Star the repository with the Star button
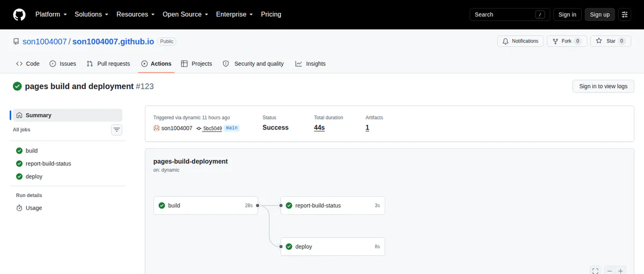The width and height of the screenshot is (644, 274). pos(611,41)
